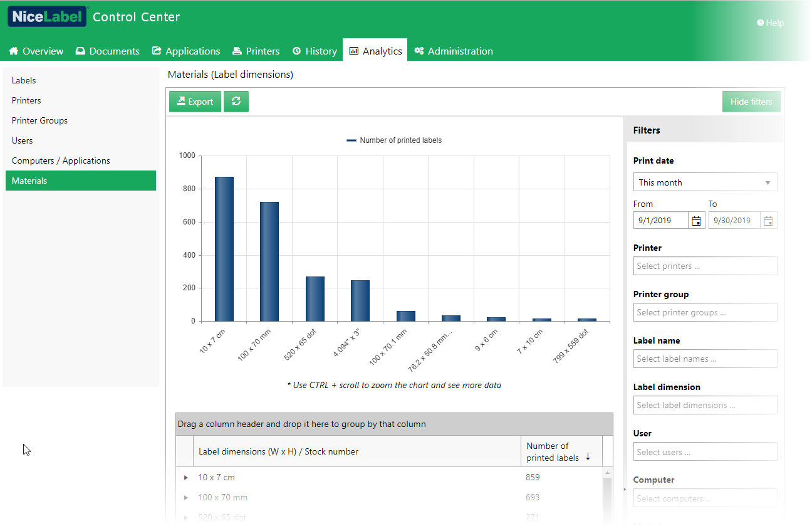The height and width of the screenshot is (526, 812).
Task: Click the group-by drop area bar
Action: tap(394, 424)
